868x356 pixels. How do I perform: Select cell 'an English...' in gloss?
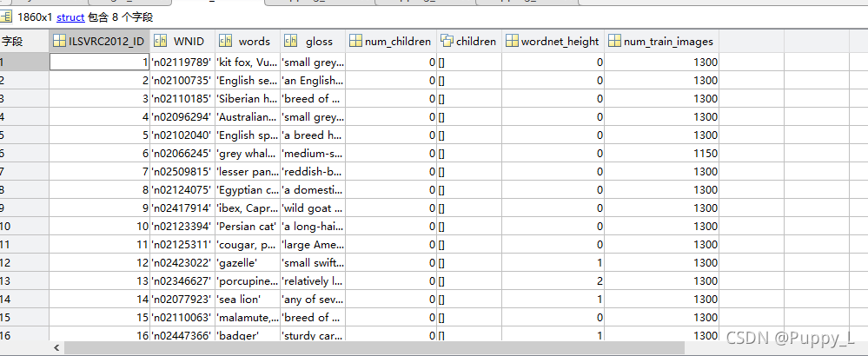pos(313,80)
